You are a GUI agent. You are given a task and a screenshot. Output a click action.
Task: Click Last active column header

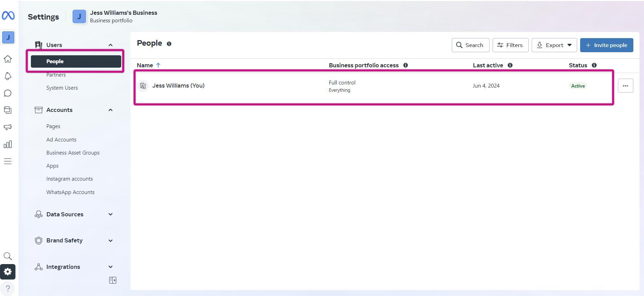[x=488, y=65]
